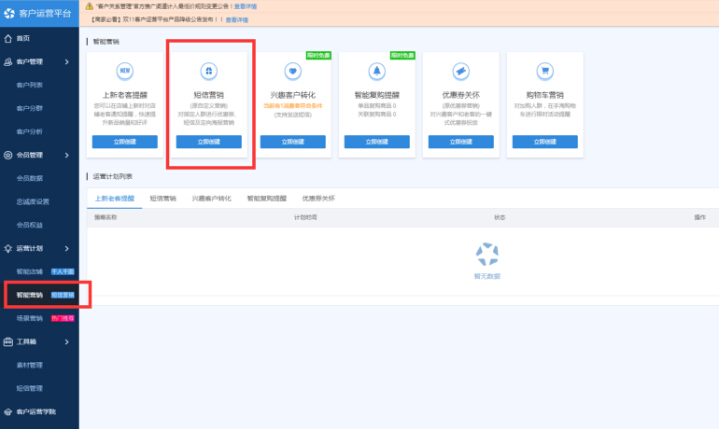Click the 上新老客提醒 NEW card icon
Viewport: 719px width, 429px height.
[125, 71]
